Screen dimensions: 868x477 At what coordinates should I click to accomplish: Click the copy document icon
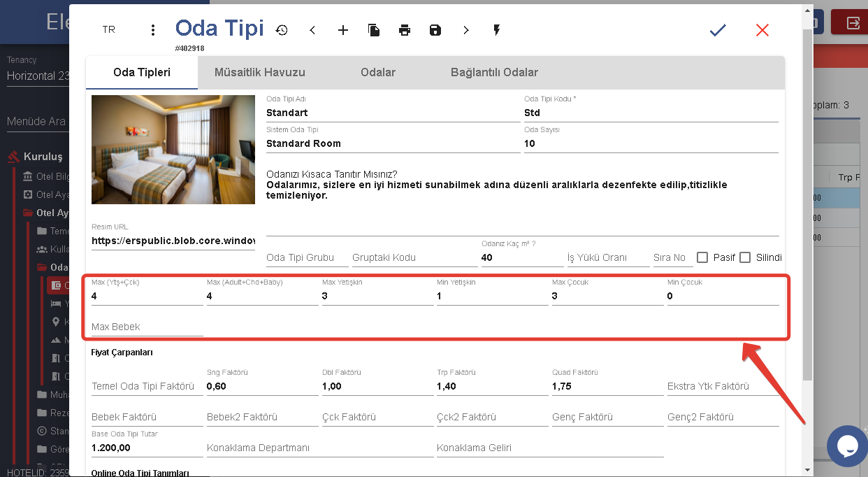point(374,30)
